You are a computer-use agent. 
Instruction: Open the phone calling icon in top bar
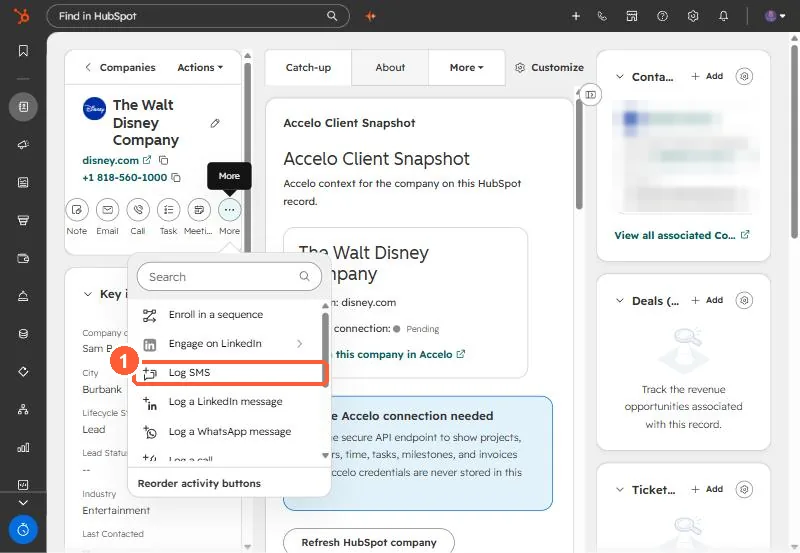click(x=603, y=16)
